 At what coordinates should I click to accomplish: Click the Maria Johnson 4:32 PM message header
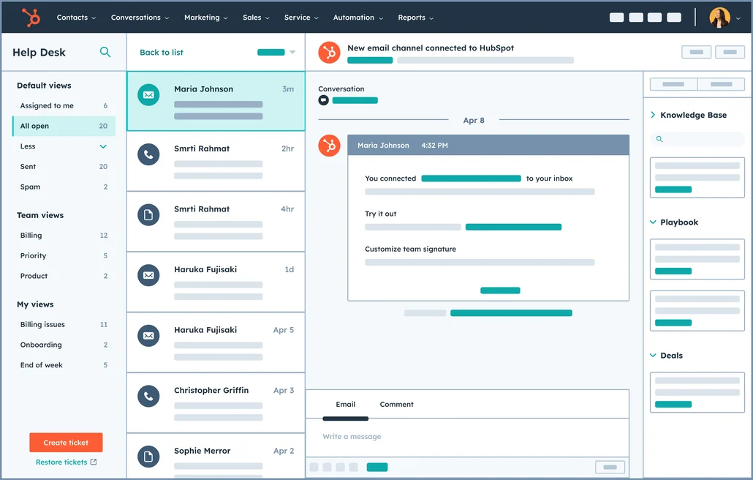488,145
